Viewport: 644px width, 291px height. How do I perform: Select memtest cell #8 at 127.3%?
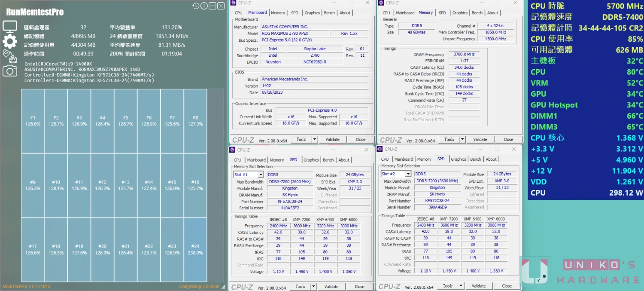195,121
